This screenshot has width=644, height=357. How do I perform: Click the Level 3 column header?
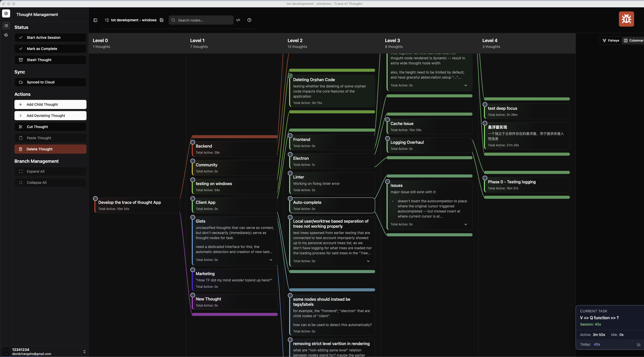click(429, 43)
